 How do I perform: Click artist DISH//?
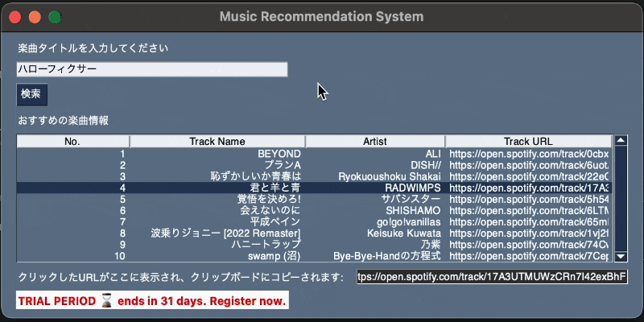426,166
